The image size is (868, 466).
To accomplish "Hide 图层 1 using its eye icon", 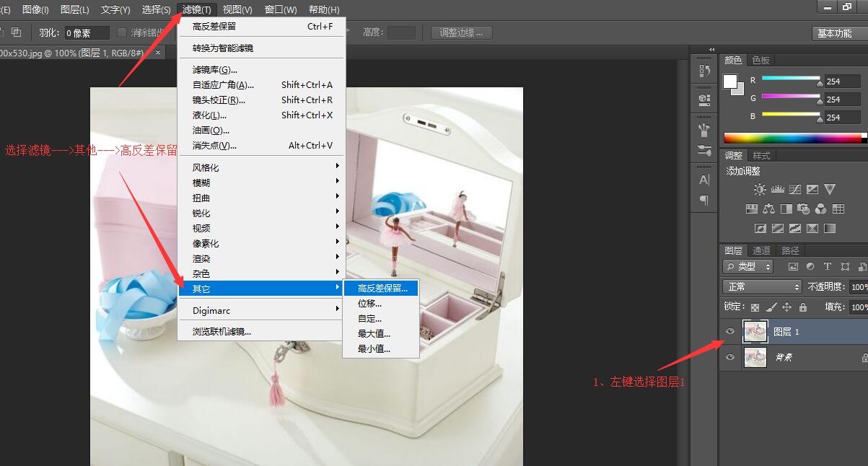I will [730, 332].
